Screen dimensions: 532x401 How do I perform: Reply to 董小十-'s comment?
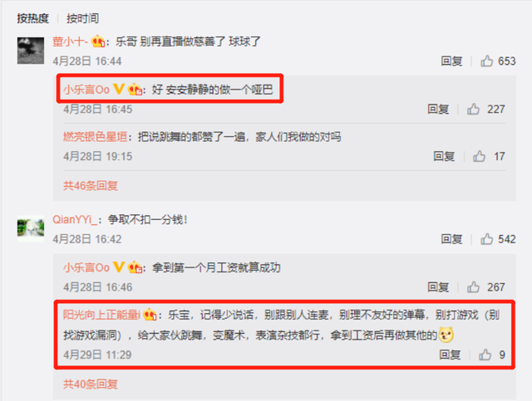(x=451, y=61)
